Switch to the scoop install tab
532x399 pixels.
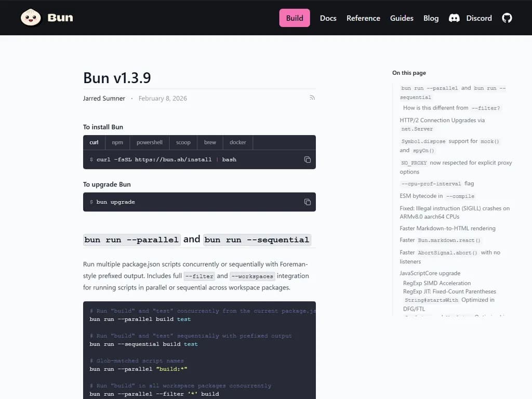183,142
